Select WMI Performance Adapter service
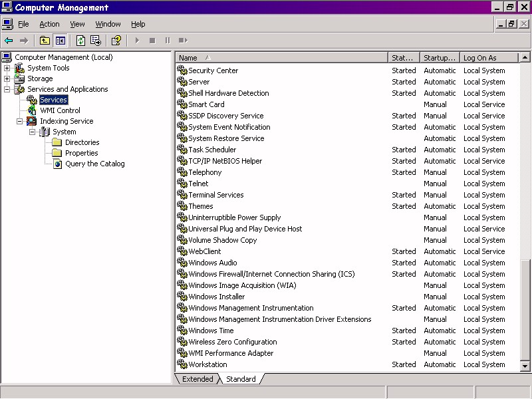The width and height of the screenshot is (532, 399). point(347,353)
